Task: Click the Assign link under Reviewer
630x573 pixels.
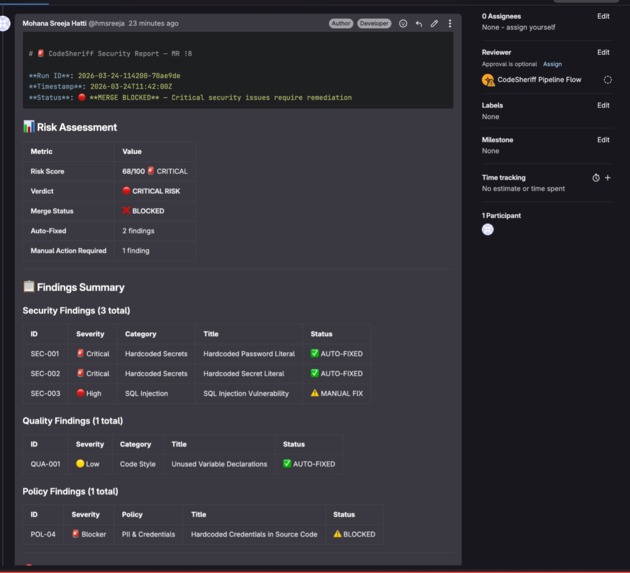Action: tap(552, 64)
